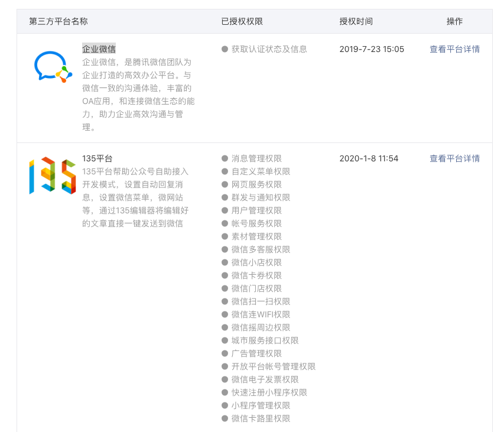Image resolution: width=504 pixels, height=432 pixels.
Task: Click the 第三方平台名称 column header
Action: 58,21
